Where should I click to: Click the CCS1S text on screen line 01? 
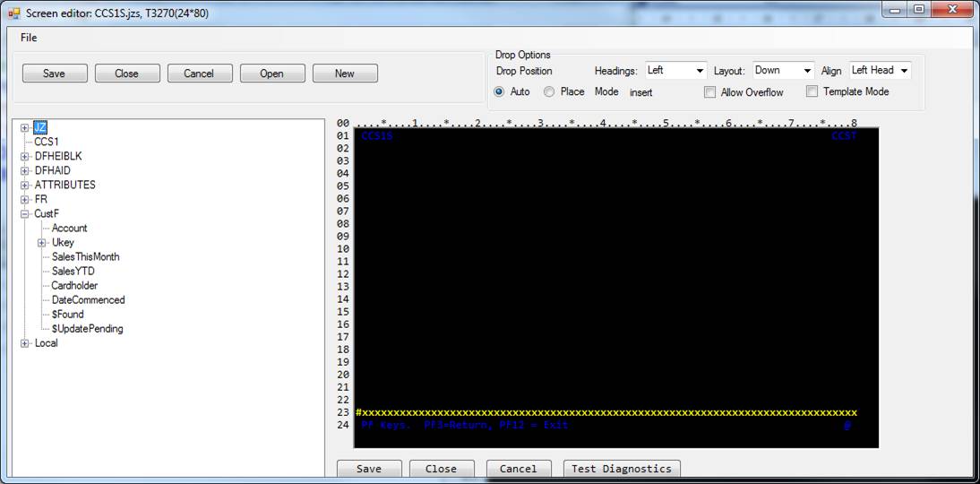pos(377,135)
